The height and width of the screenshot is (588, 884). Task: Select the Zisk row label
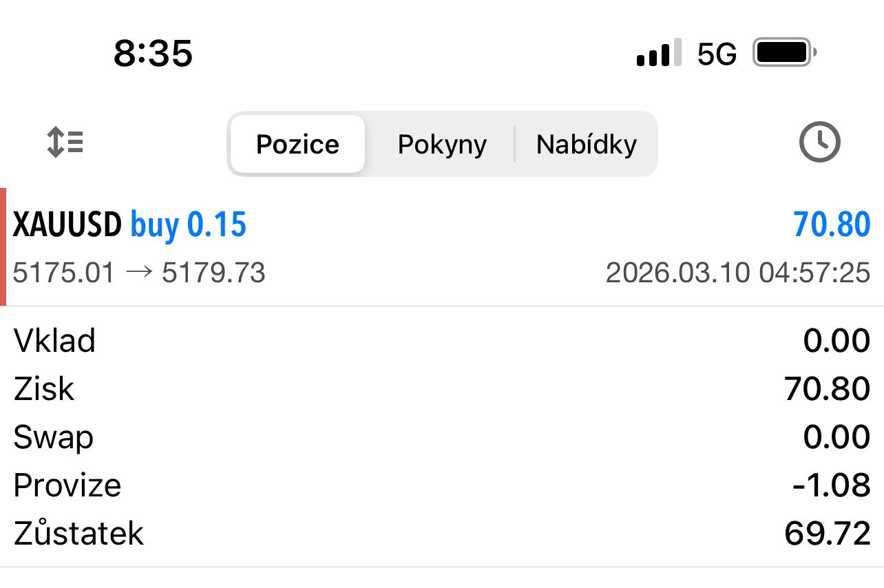(x=43, y=389)
